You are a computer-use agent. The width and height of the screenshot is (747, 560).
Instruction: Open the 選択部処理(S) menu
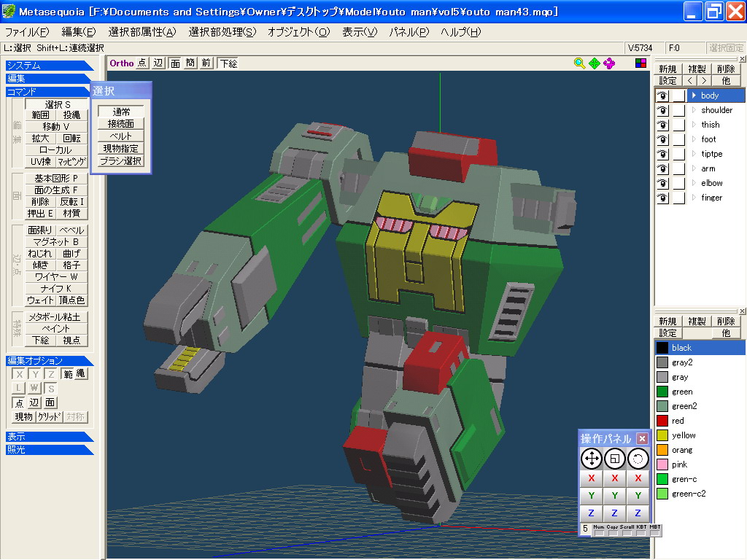click(x=222, y=32)
